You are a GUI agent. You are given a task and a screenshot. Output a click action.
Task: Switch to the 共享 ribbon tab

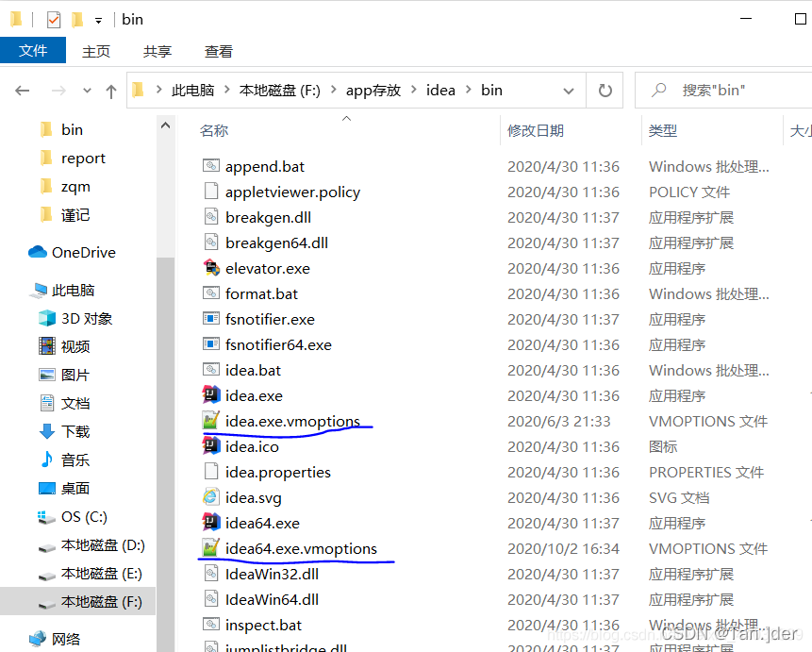pyautogui.click(x=157, y=51)
